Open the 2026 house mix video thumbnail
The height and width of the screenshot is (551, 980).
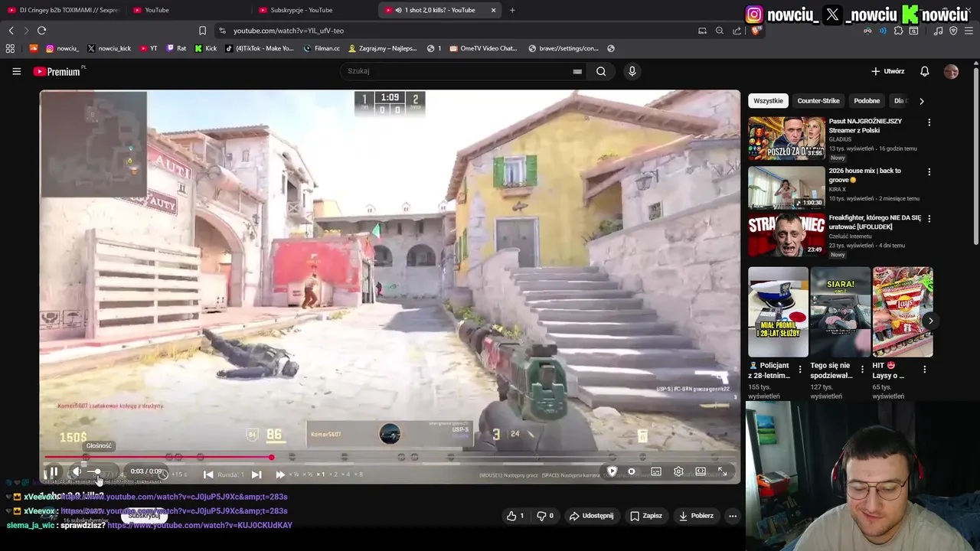tap(786, 187)
